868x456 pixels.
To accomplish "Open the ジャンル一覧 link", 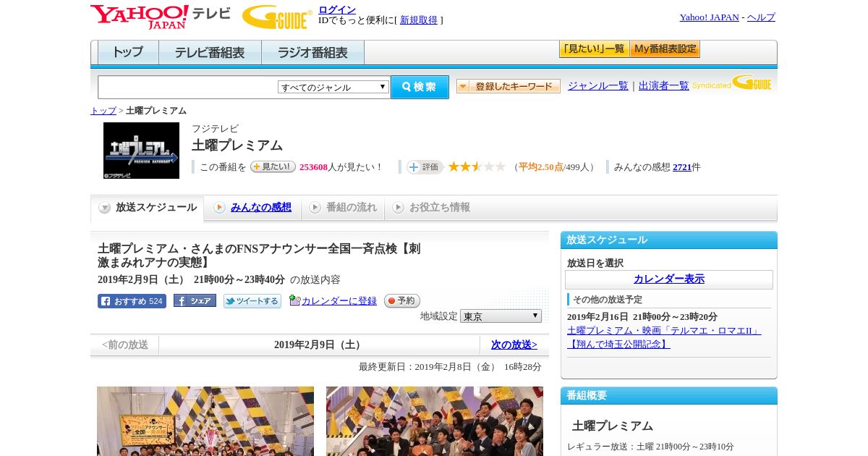I will 598,86.
